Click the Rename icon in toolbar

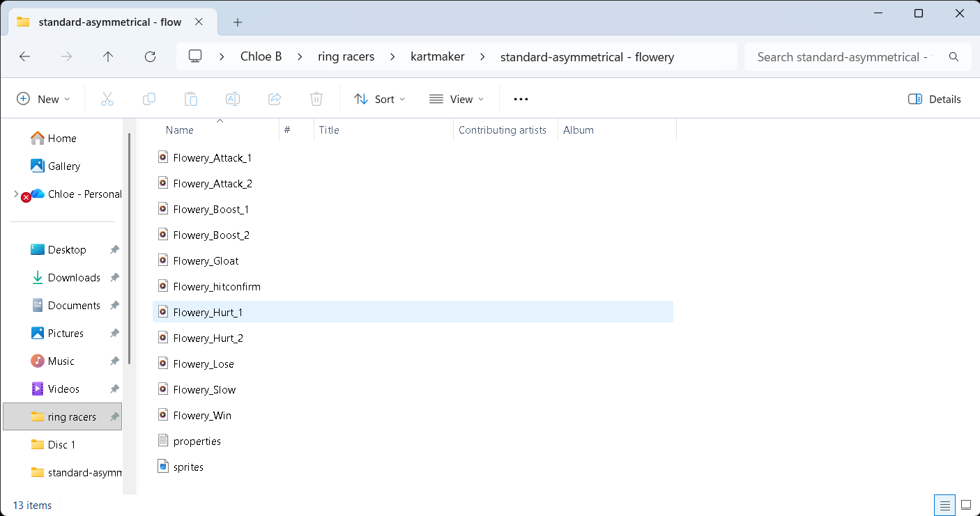coord(233,99)
